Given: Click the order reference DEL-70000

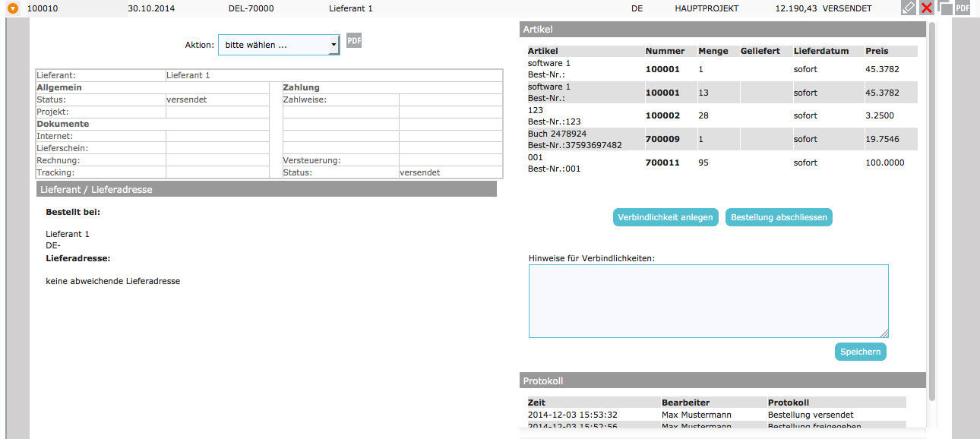Looking at the screenshot, I should point(251,8).
